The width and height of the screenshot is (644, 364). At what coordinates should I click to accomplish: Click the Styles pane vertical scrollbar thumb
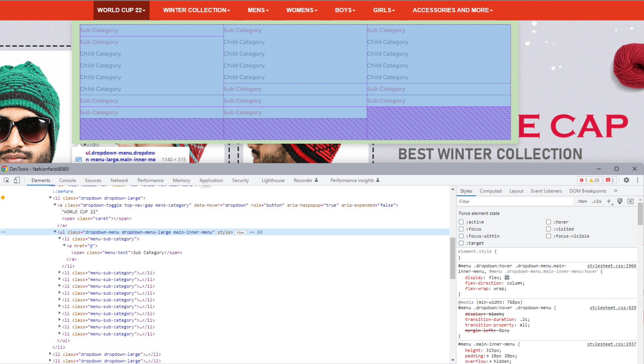point(640,214)
